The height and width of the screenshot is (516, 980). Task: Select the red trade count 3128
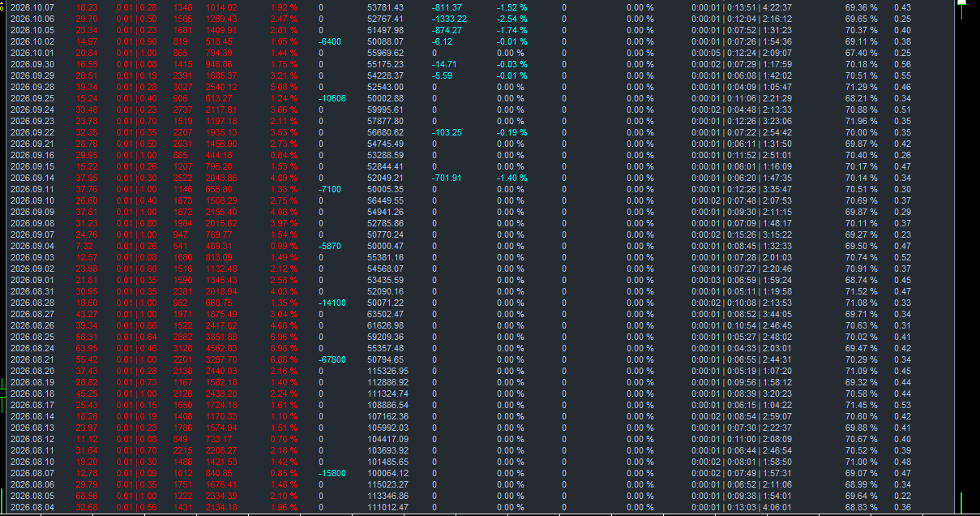pyautogui.click(x=183, y=348)
